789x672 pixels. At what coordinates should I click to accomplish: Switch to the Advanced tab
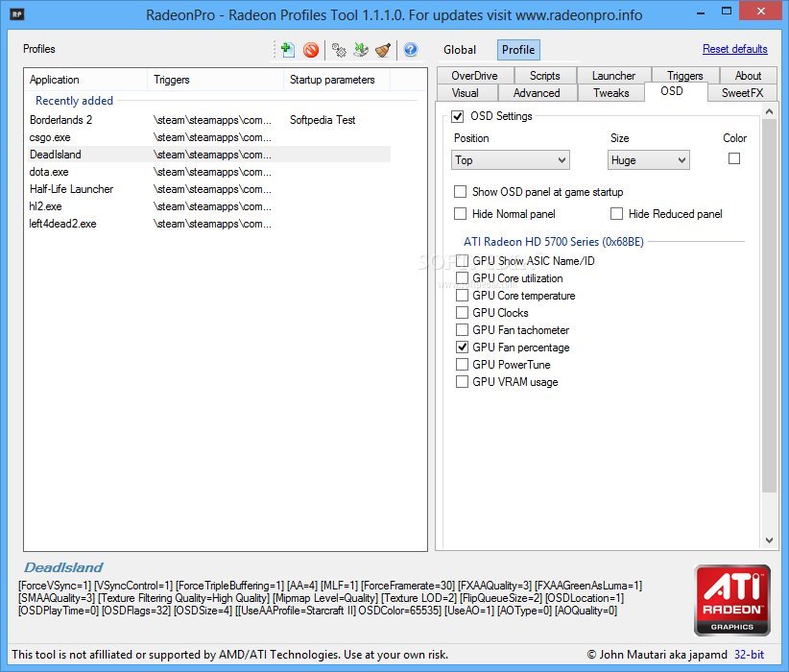(537, 93)
